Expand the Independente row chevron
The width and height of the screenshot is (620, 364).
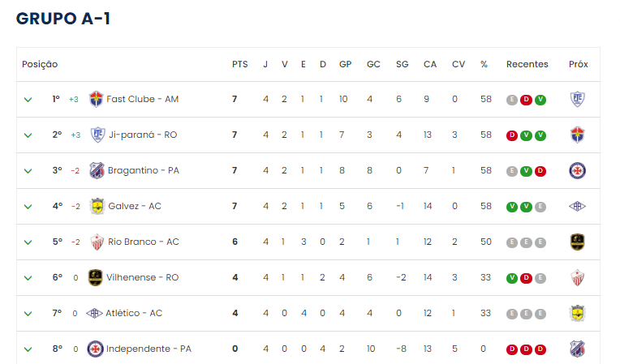(x=28, y=349)
